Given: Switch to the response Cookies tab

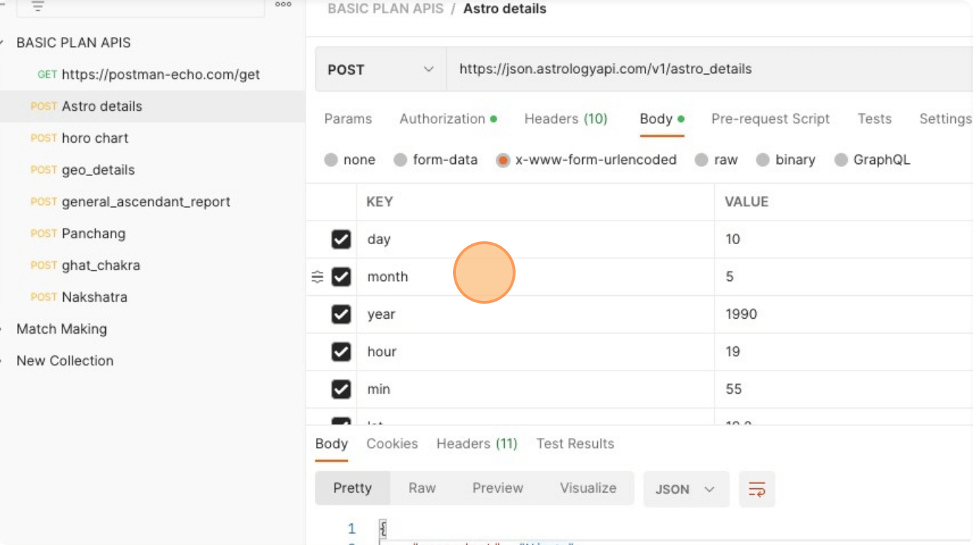Looking at the screenshot, I should click(392, 444).
